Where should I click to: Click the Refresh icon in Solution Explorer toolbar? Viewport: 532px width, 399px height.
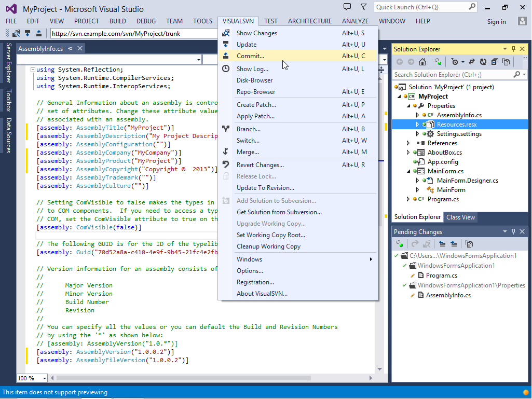(x=483, y=62)
